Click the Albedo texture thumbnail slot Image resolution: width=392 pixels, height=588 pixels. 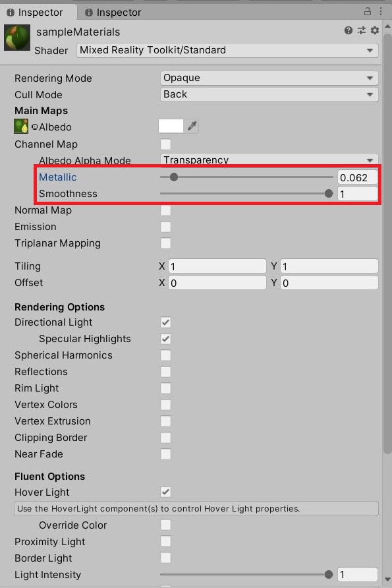click(21, 127)
